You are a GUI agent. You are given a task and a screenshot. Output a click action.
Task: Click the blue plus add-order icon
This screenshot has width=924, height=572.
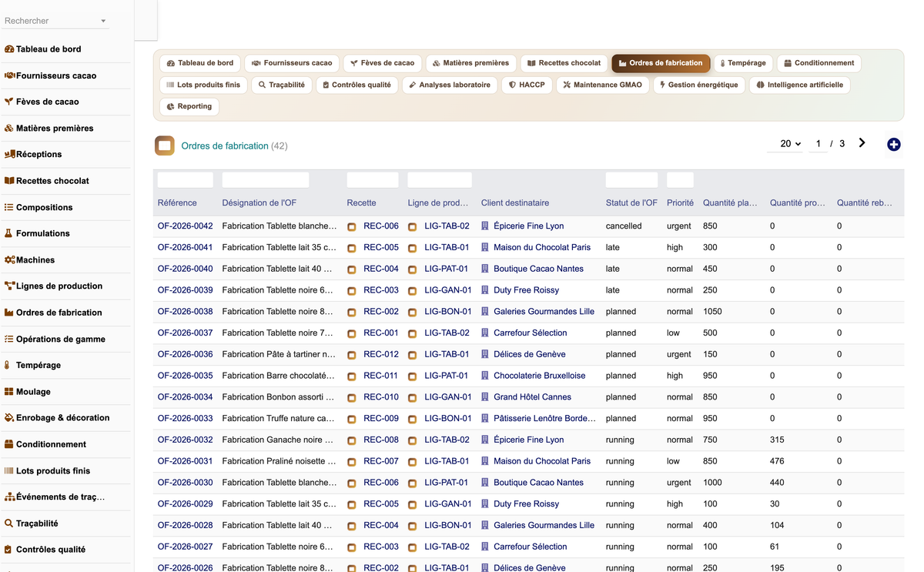(x=893, y=145)
